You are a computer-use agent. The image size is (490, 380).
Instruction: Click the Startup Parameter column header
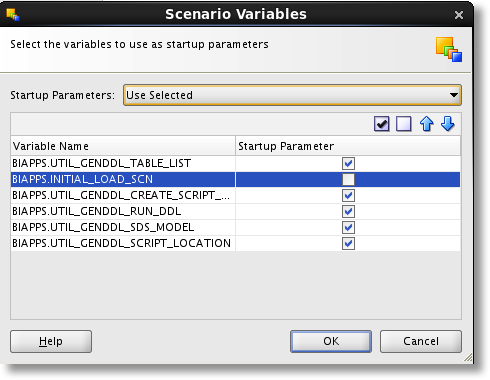pyautogui.click(x=348, y=146)
